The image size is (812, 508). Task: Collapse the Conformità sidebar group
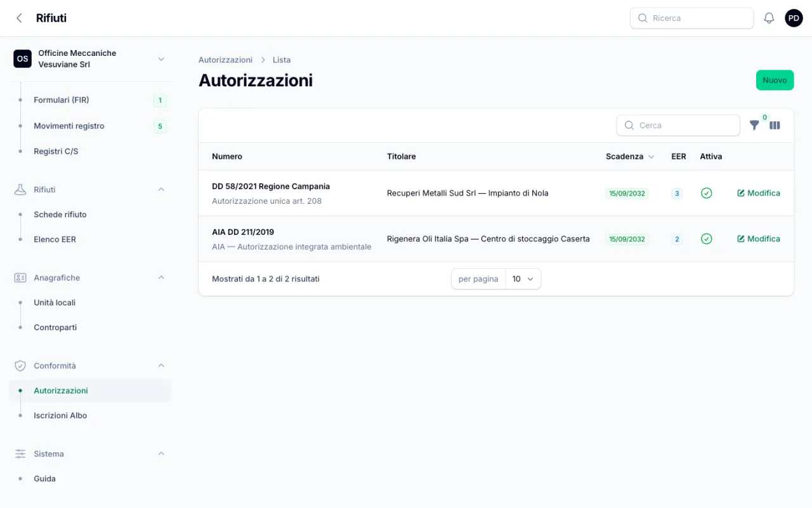coord(161,366)
